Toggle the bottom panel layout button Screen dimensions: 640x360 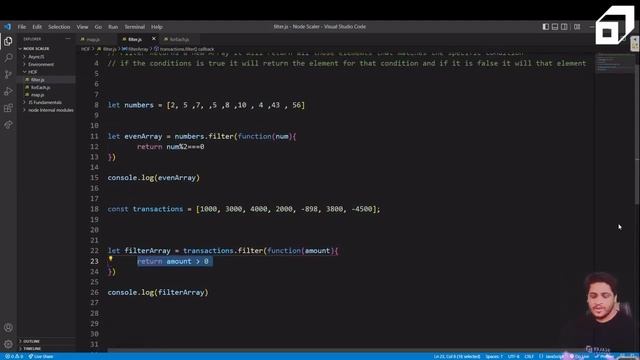555,27
